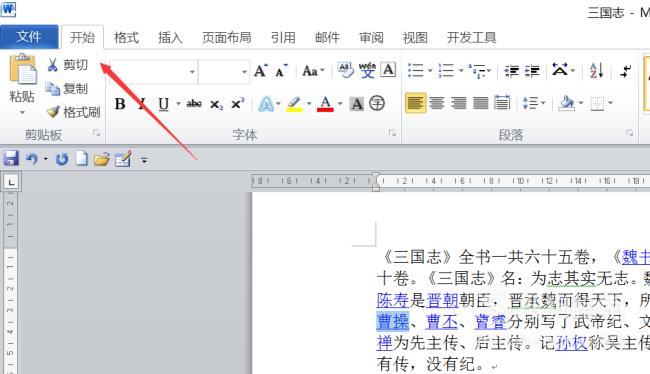Open font name dropdown
Image resolution: width=650 pixels, height=374 pixels.
tap(192, 71)
